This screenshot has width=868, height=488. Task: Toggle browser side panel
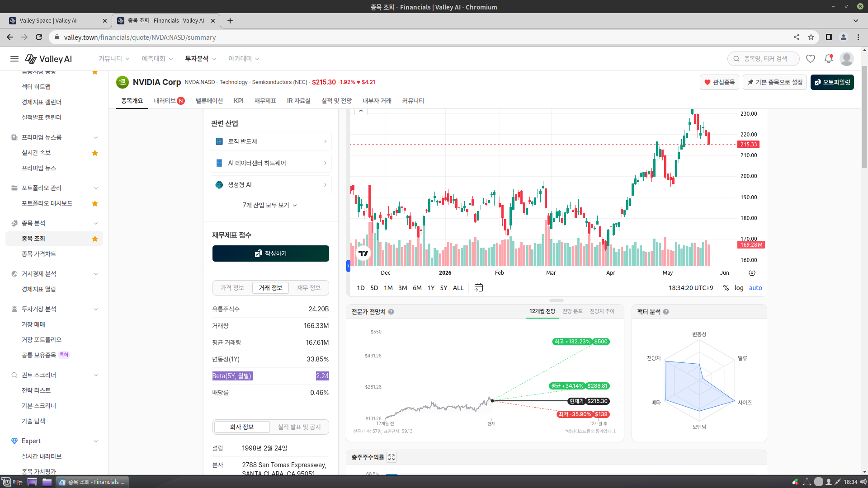click(829, 37)
